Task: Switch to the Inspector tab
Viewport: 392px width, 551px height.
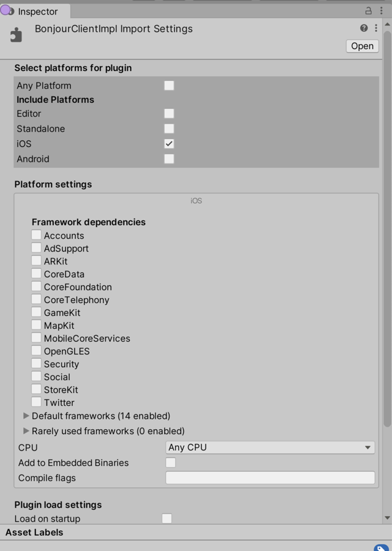Action: coord(39,11)
